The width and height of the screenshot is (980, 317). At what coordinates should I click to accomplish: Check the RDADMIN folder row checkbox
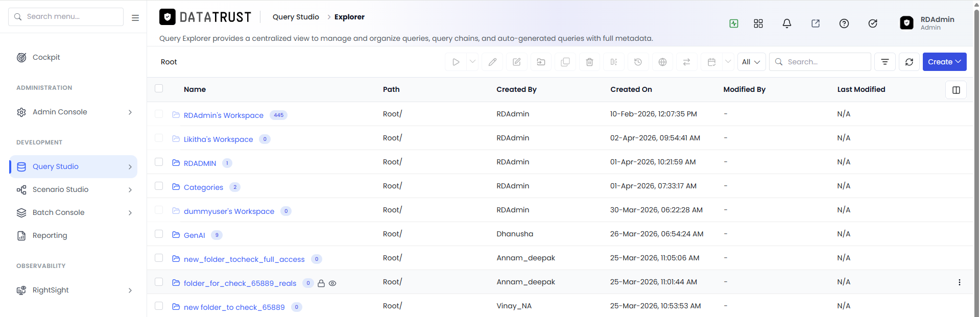click(159, 162)
